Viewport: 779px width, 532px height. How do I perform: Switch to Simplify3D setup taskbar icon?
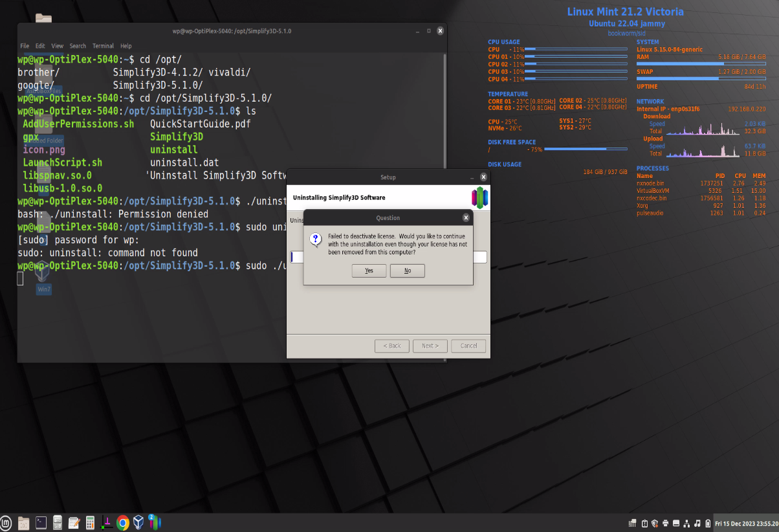pyautogui.click(x=155, y=522)
